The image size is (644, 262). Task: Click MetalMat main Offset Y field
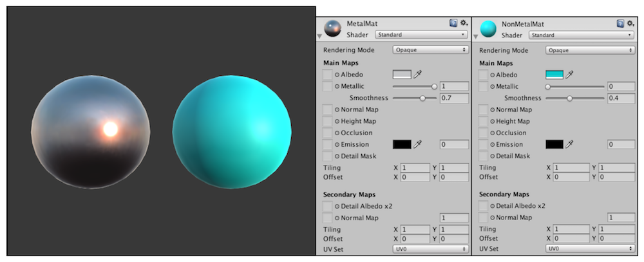pyautogui.click(x=454, y=178)
